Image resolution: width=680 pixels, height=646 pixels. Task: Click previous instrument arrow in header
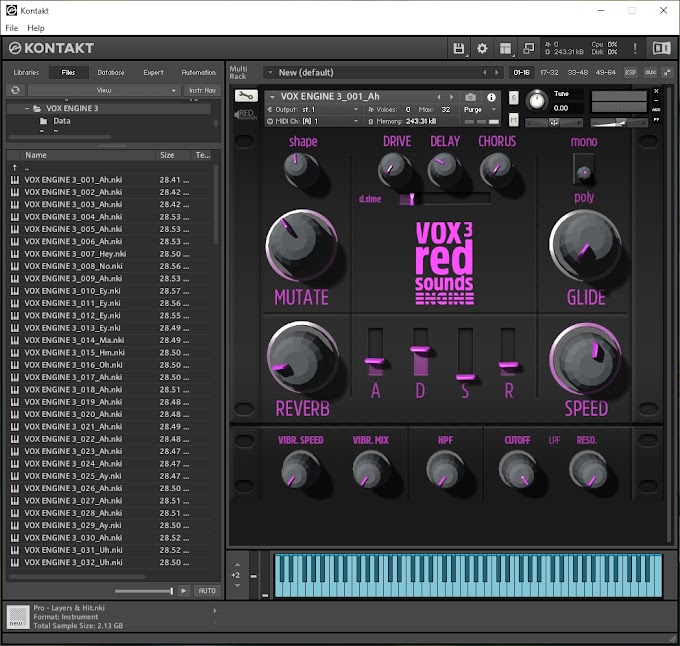pos(439,97)
